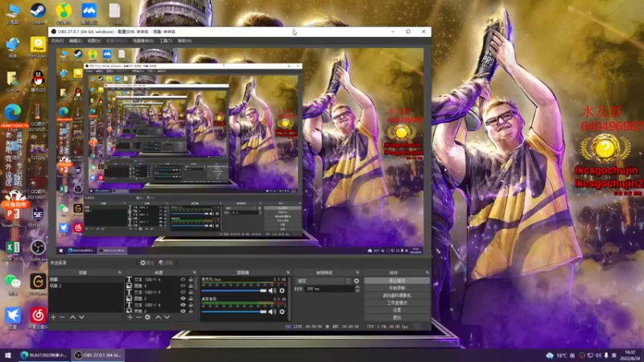Increase transition duration with the up stepper

point(357,287)
